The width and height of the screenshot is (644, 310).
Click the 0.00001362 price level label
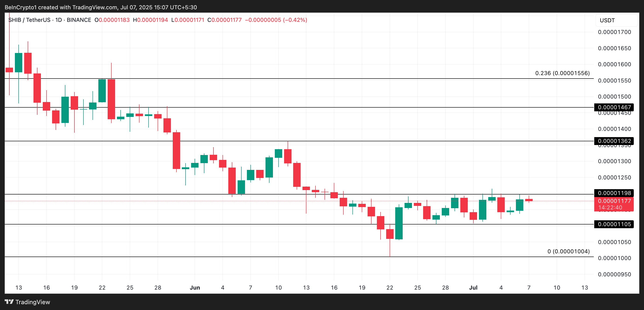click(614, 141)
